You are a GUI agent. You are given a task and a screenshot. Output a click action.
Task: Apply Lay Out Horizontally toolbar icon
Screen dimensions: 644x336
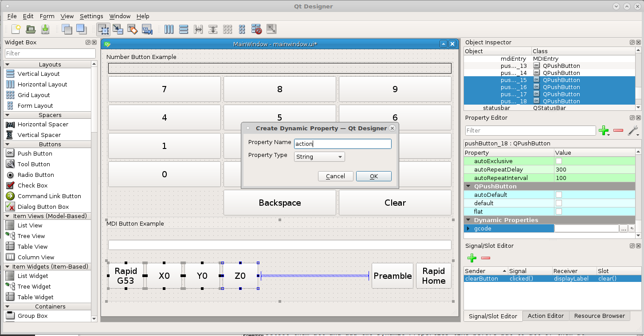click(x=169, y=29)
